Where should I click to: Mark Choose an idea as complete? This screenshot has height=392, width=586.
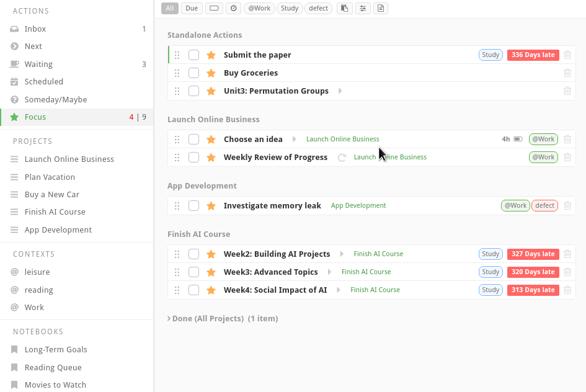pyautogui.click(x=193, y=140)
